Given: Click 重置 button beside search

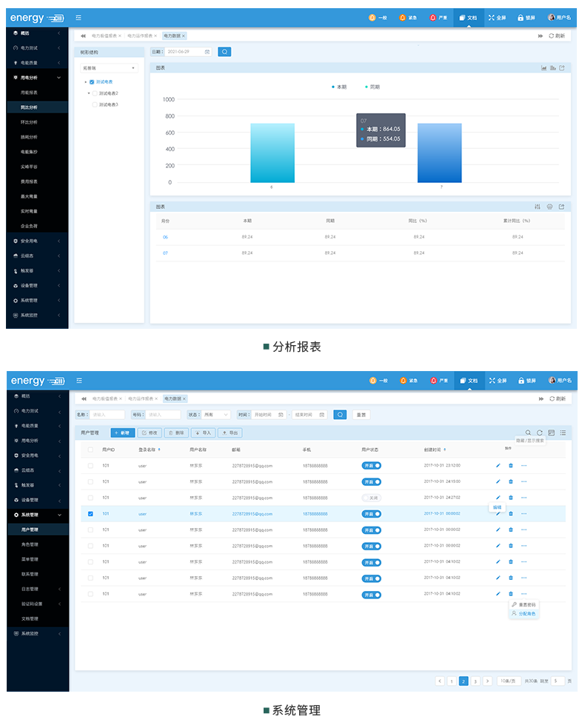Looking at the screenshot, I should 361,415.
